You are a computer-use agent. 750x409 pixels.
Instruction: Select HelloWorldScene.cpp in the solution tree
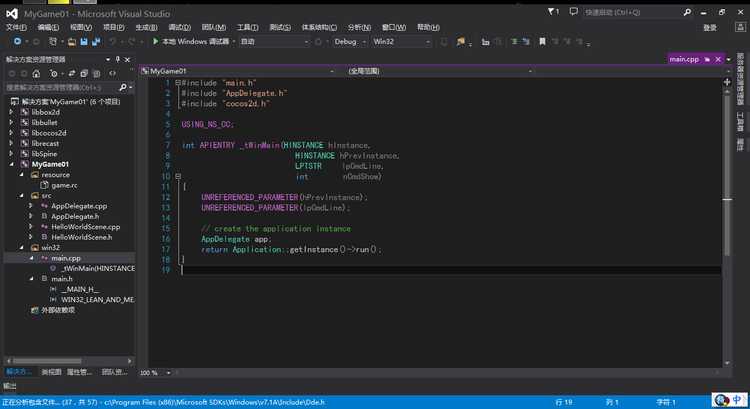tap(86, 227)
